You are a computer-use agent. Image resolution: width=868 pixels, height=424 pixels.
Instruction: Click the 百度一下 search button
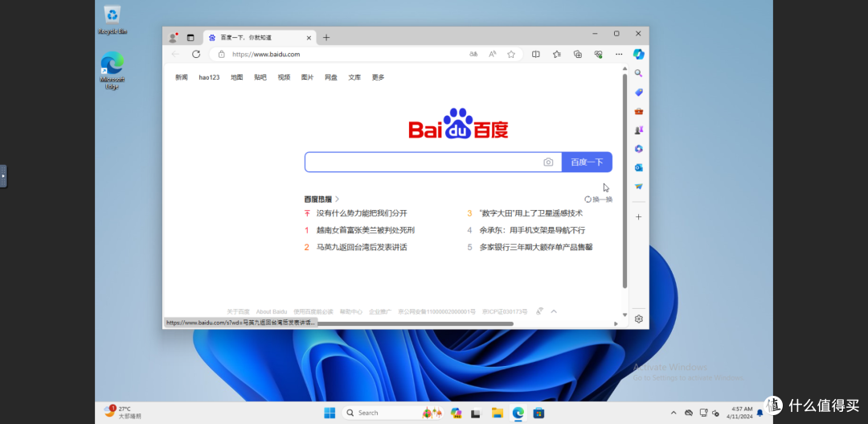pos(587,162)
